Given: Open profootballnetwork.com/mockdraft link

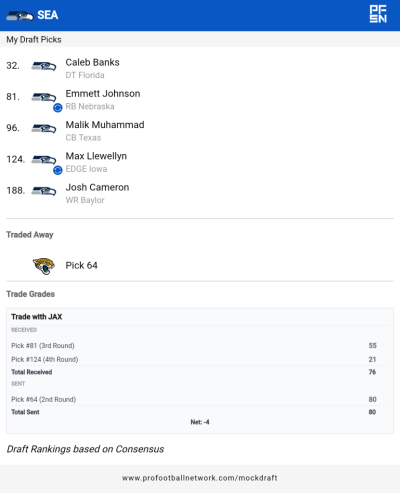Looking at the screenshot, I should tap(200, 478).
